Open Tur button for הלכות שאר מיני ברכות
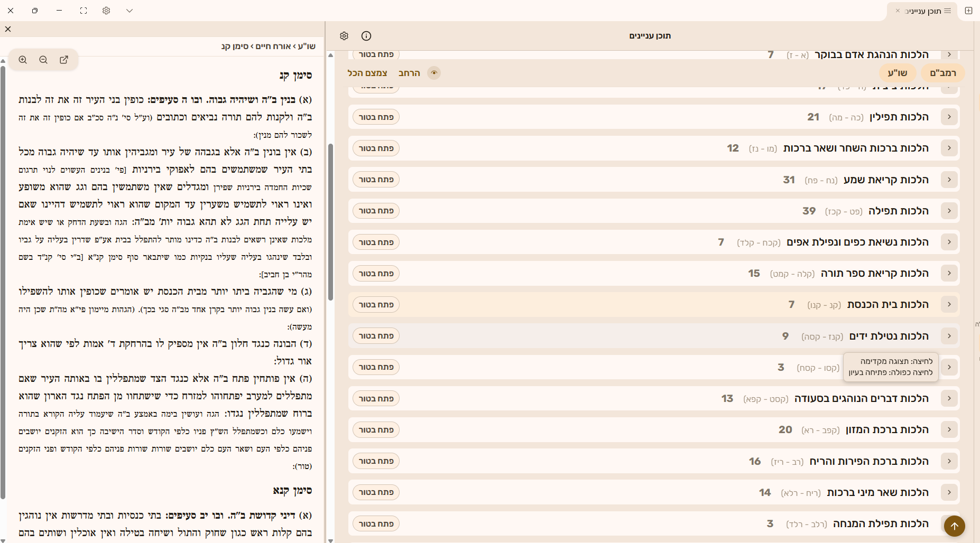The width and height of the screenshot is (980, 543). click(x=376, y=492)
